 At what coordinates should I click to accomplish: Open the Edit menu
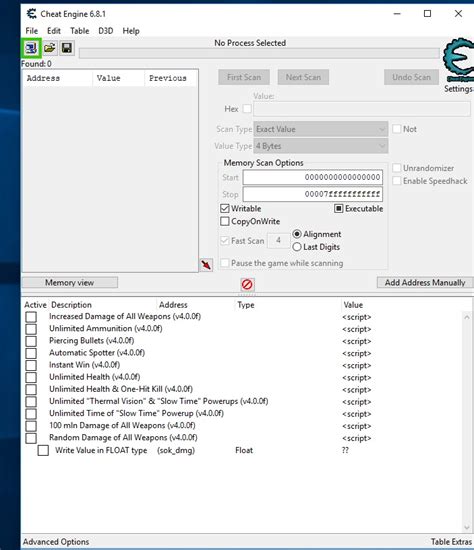(54, 31)
